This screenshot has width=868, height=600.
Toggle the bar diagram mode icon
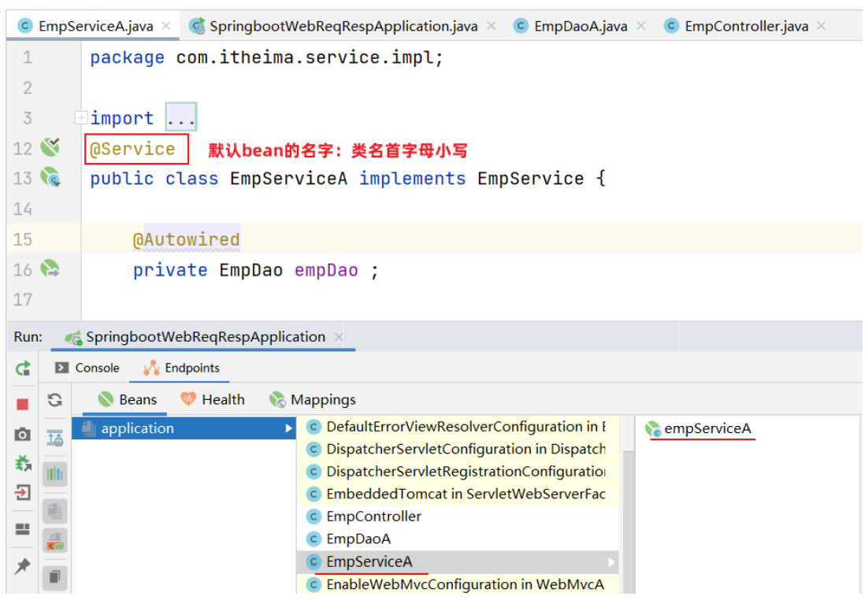point(55,474)
